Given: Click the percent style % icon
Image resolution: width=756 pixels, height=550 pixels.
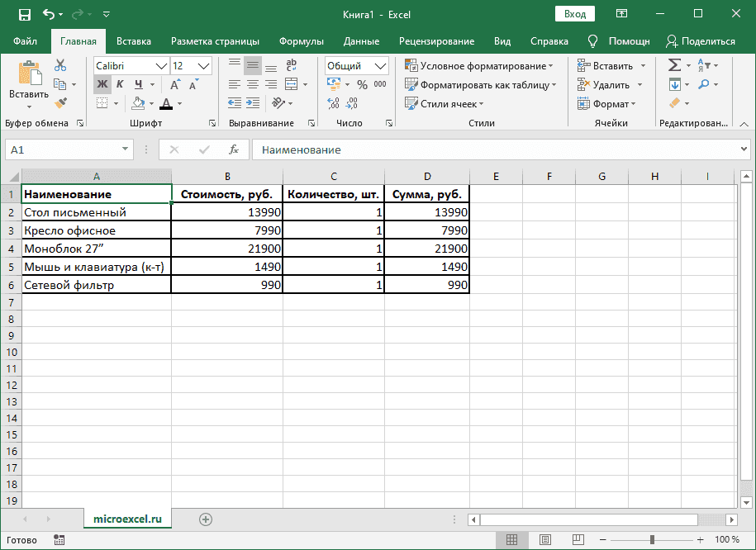Looking at the screenshot, I should click(361, 83).
